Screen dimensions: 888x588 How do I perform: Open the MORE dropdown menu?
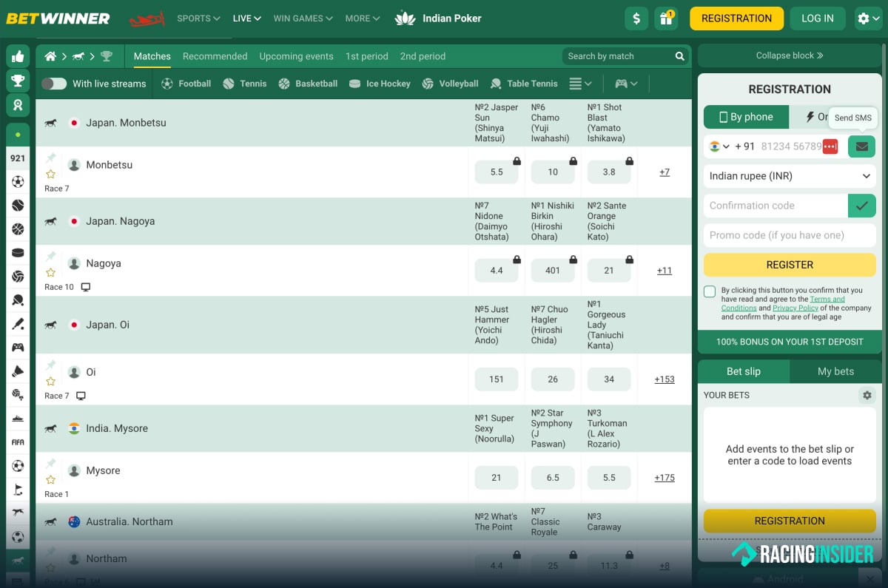pyautogui.click(x=363, y=18)
